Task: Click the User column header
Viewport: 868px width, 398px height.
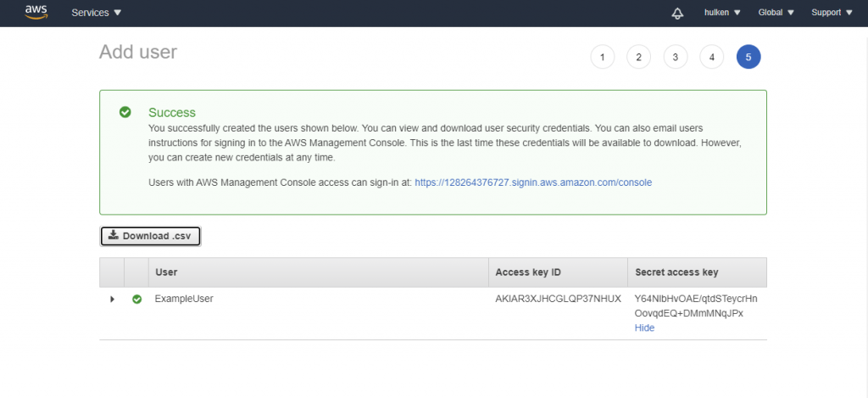Action: point(166,272)
